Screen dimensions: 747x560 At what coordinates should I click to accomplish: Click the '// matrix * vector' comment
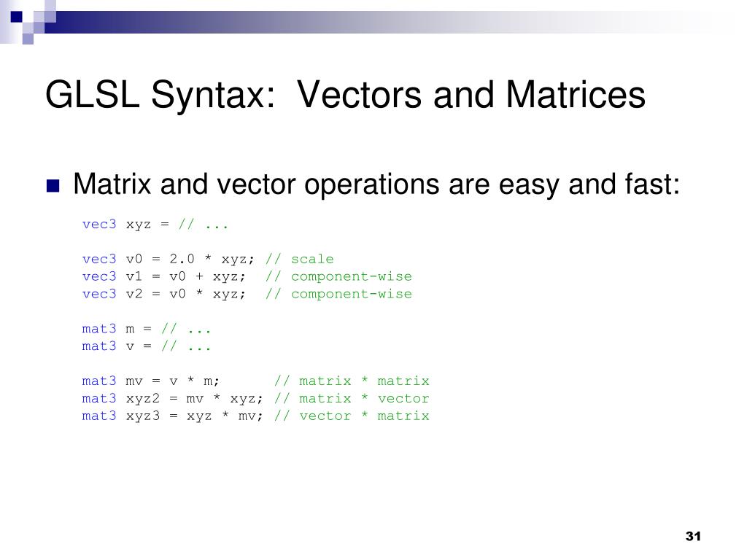tap(352, 399)
